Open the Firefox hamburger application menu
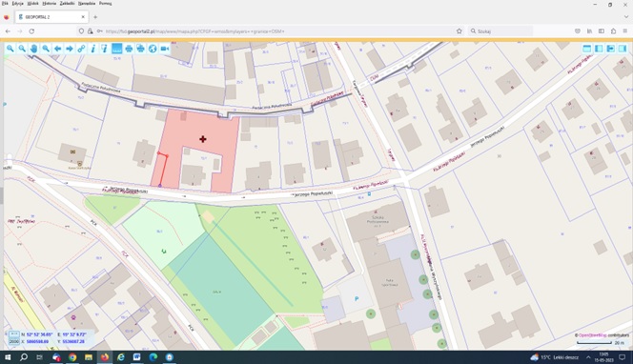Viewport: 633px width, 364px height. [x=625, y=31]
